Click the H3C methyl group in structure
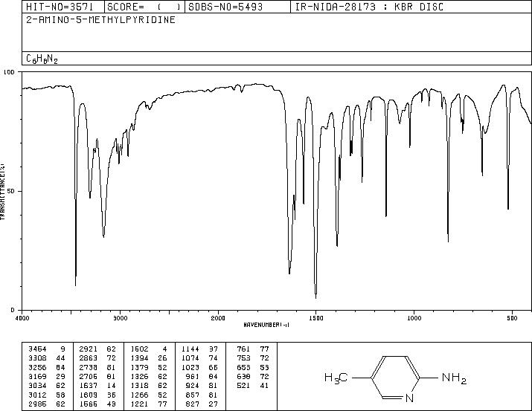Image resolution: width=532 pixels, height=411 pixels. pyautogui.click(x=336, y=378)
